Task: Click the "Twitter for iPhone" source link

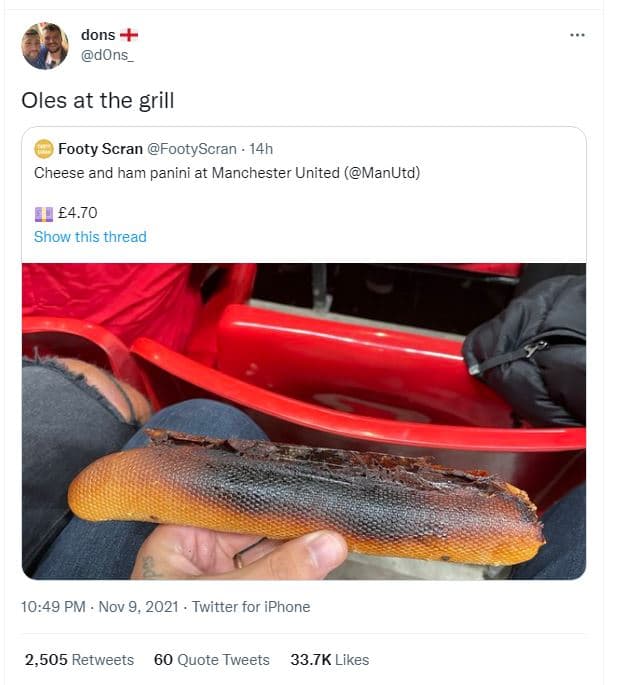Action: 251,607
